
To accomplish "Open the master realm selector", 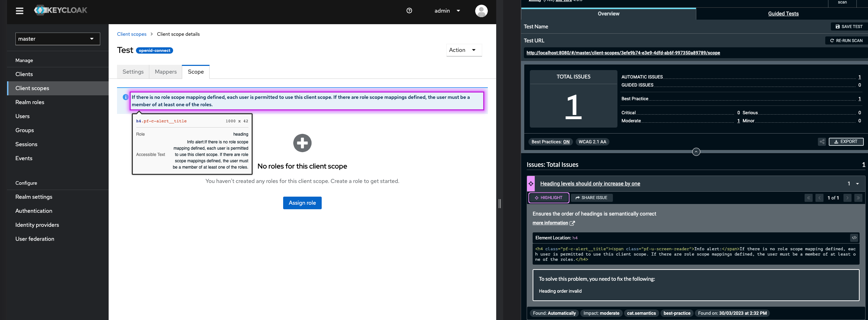I will pyautogui.click(x=57, y=39).
